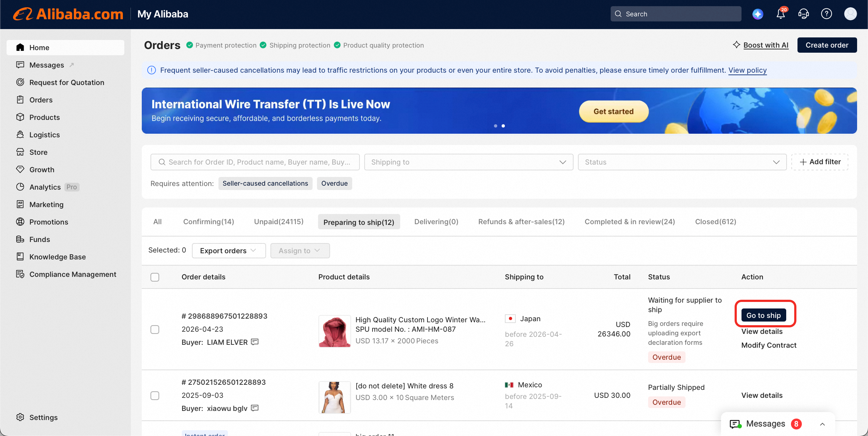View details of the Japan order

coord(762,331)
